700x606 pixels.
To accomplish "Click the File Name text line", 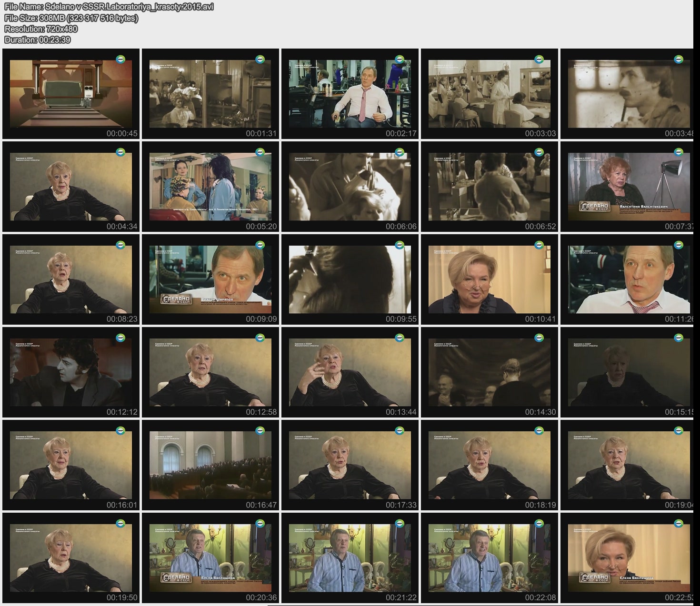I will pos(109,7).
